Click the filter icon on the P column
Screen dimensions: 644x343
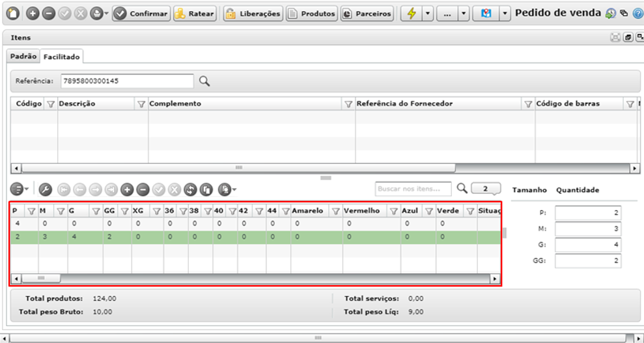click(x=31, y=212)
